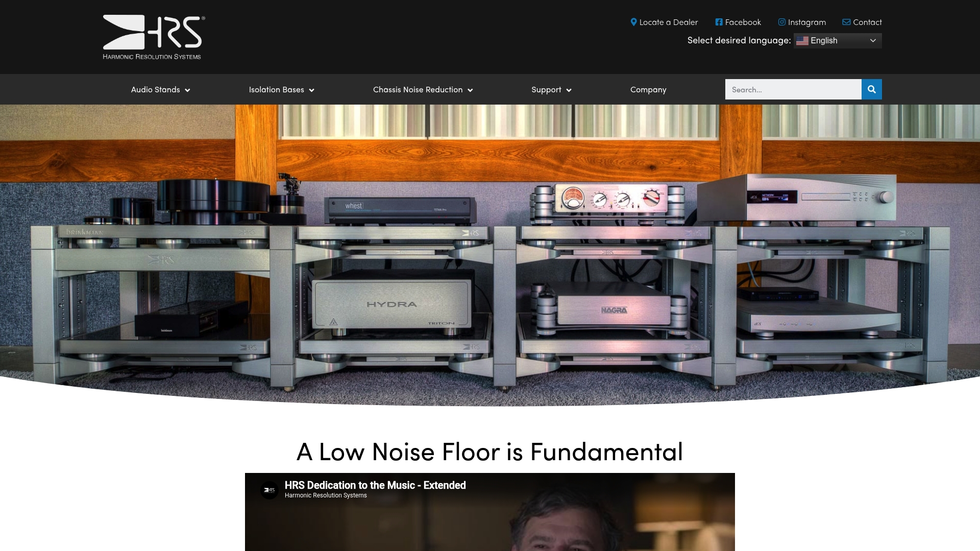The width and height of the screenshot is (980, 551).
Task: Expand the Audio Stands menu
Action: click(x=160, y=90)
